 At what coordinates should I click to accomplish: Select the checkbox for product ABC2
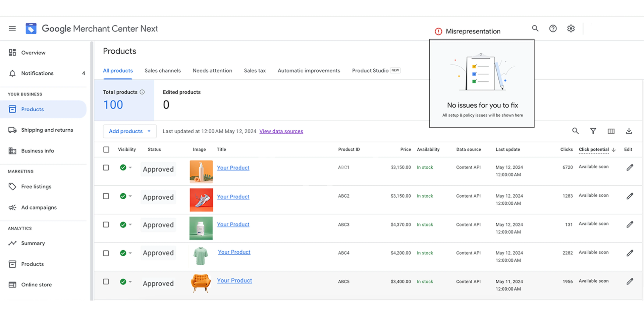(106, 196)
